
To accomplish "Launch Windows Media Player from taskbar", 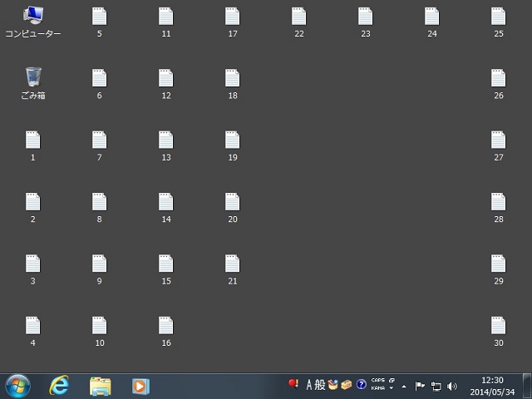I will point(140,386).
